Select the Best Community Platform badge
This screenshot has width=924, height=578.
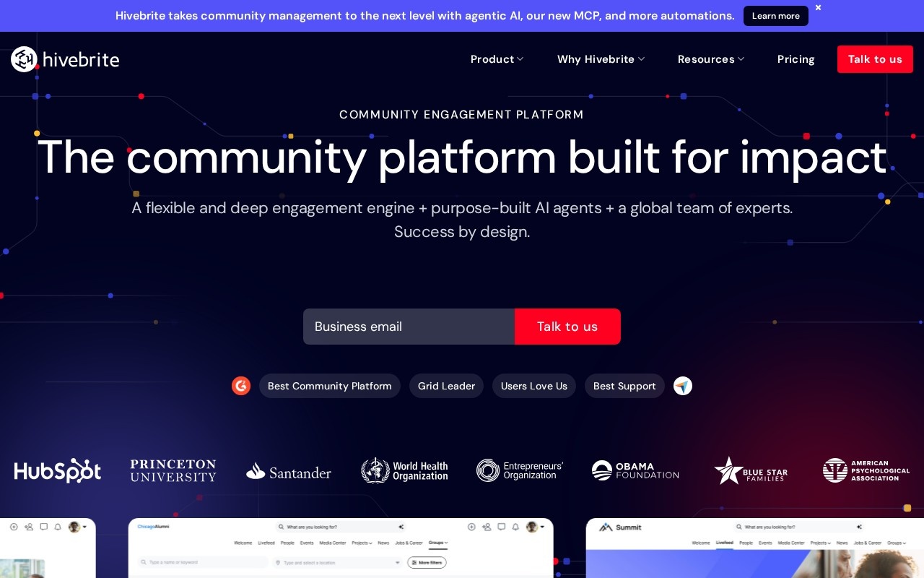(330, 386)
